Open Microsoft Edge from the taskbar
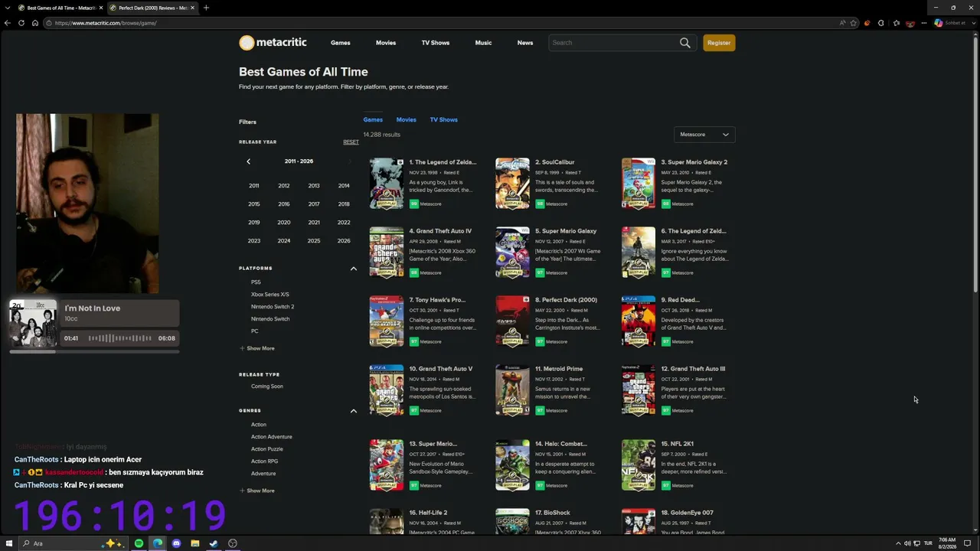This screenshot has width=980, height=551. [x=158, y=543]
